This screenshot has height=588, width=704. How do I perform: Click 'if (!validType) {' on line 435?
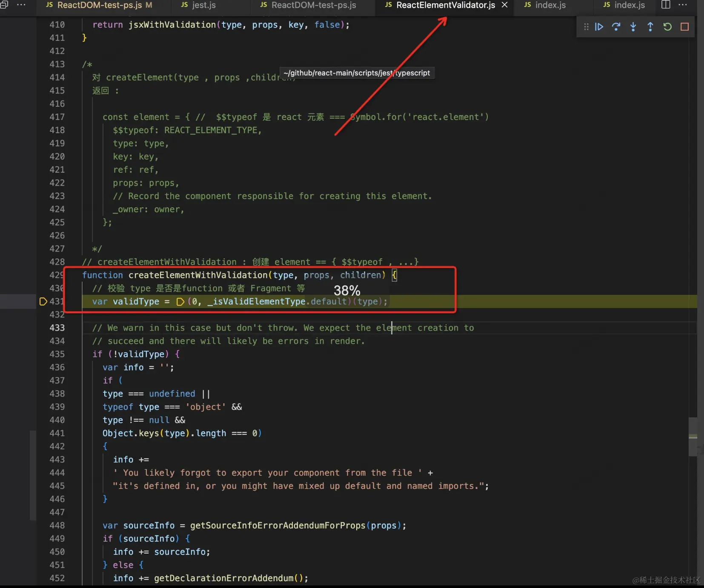tap(136, 354)
